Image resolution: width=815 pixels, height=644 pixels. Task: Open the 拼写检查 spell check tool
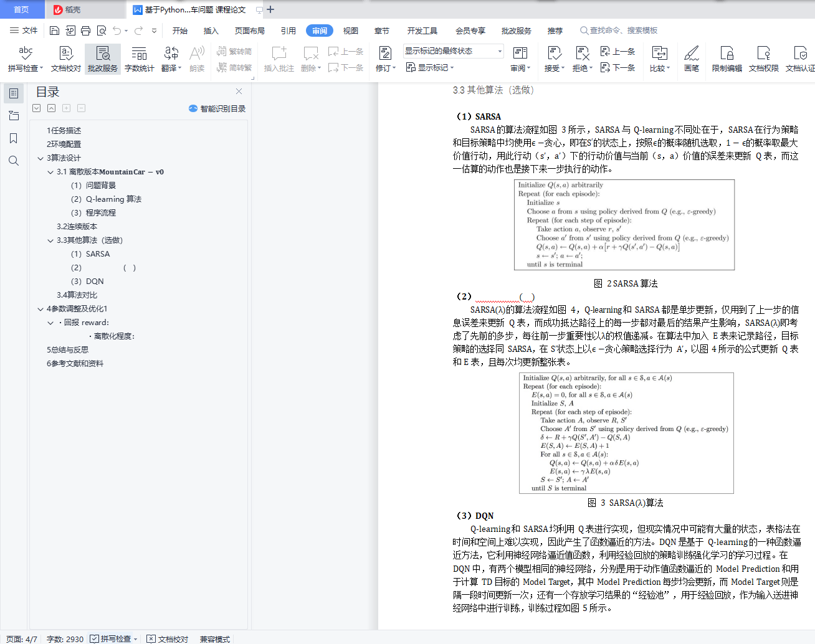click(x=26, y=59)
